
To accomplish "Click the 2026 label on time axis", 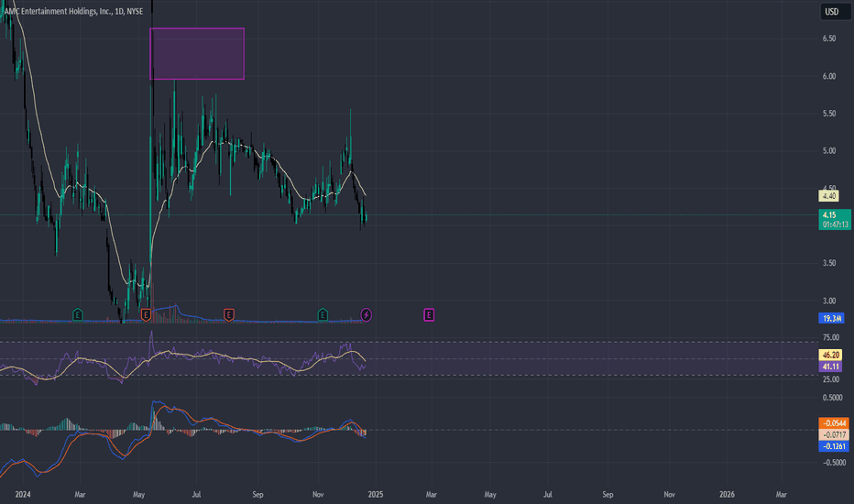I will pyautogui.click(x=727, y=495).
